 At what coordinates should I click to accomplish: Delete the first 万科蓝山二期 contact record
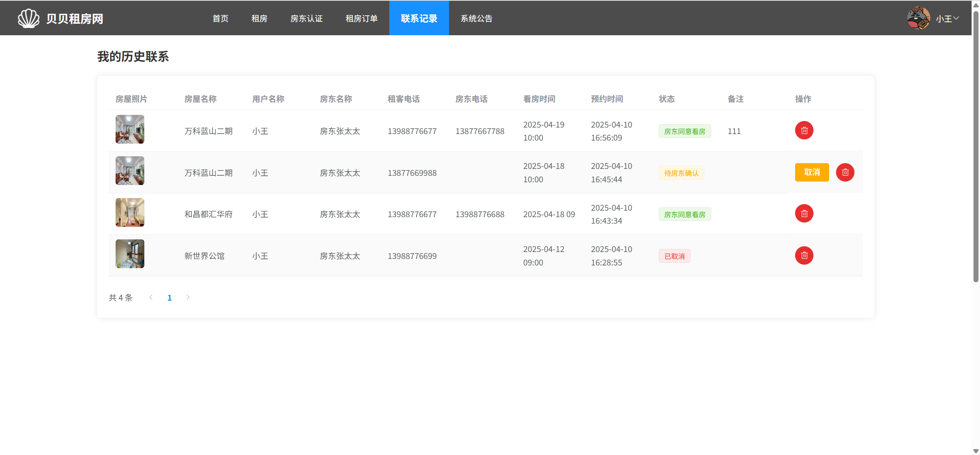[804, 131]
